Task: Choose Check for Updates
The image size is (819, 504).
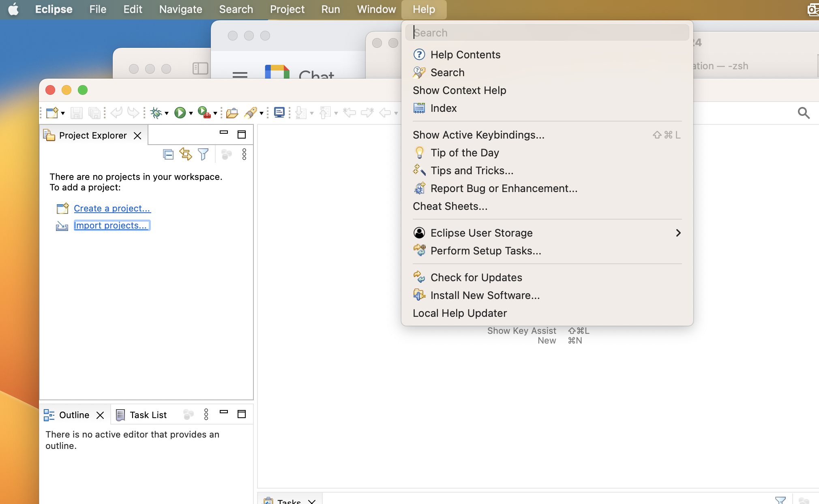Action: click(547, 278)
